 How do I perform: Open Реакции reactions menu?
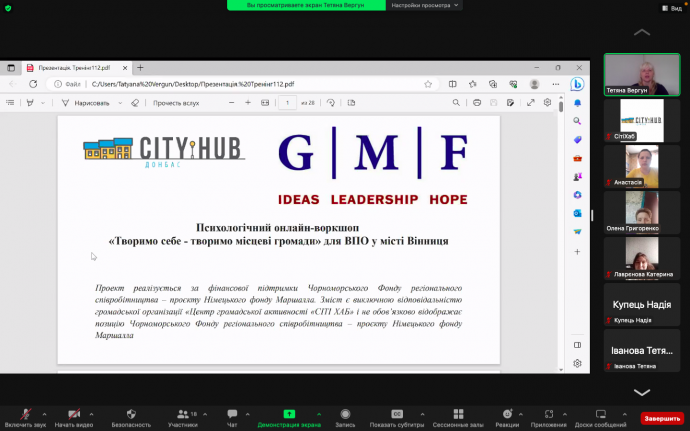point(507,414)
